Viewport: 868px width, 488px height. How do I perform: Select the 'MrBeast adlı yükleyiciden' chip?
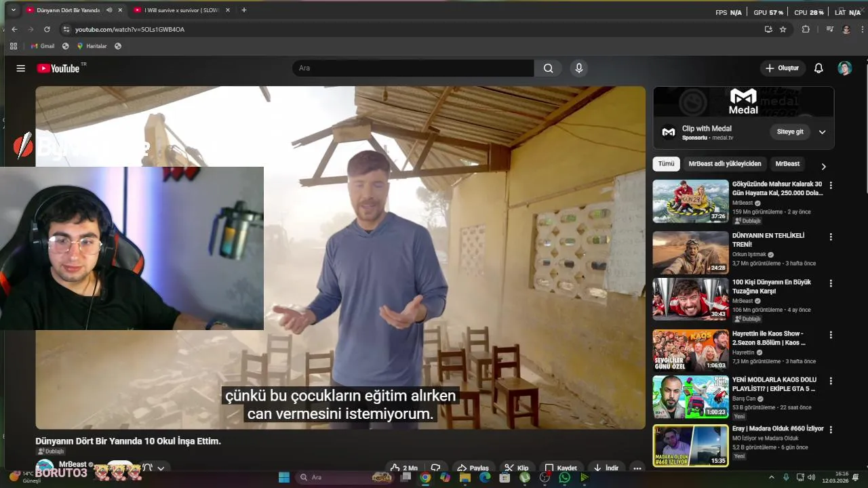pos(725,163)
